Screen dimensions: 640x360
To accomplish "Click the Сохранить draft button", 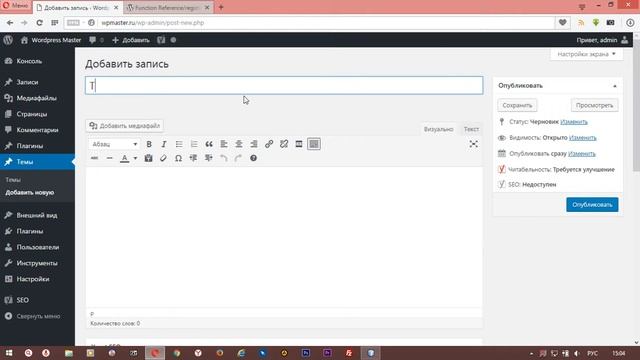I will pyautogui.click(x=517, y=105).
